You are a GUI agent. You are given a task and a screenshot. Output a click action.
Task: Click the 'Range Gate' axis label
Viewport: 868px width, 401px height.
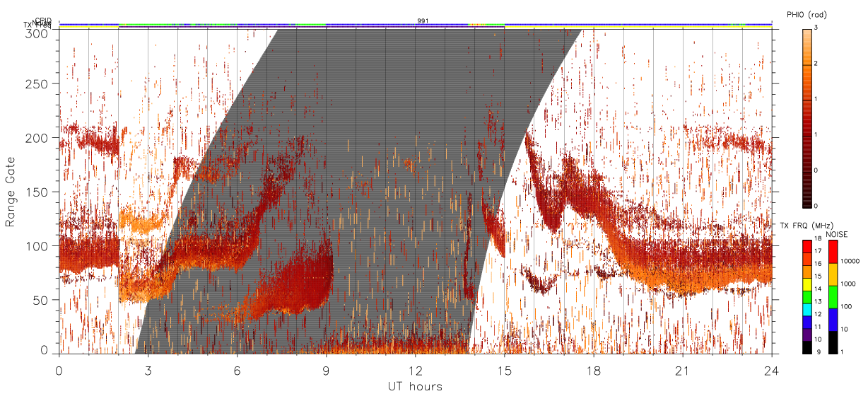pyautogui.click(x=11, y=192)
